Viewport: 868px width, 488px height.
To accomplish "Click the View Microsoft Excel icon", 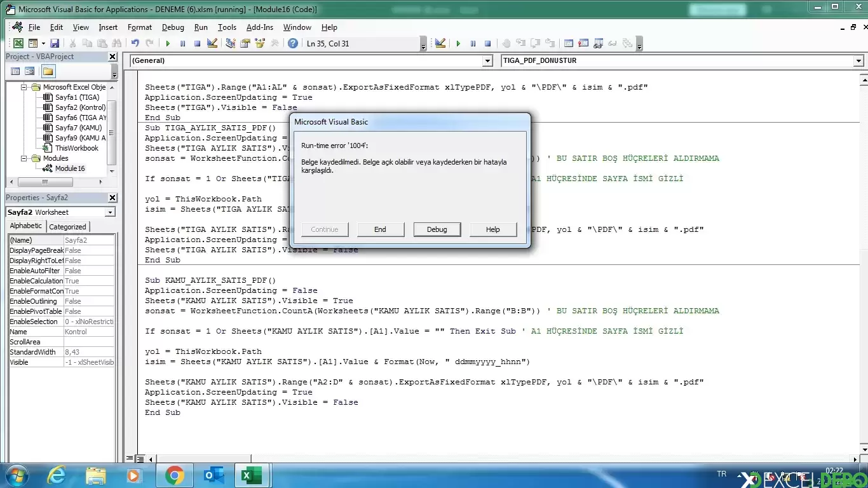I will (18, 43).
